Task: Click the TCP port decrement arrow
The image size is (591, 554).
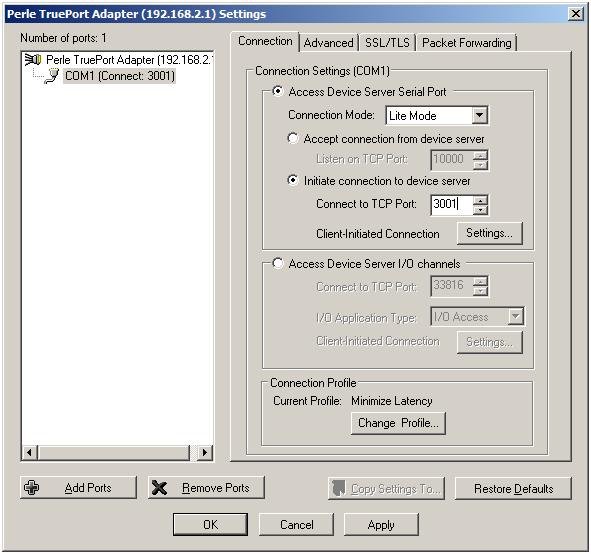Action: click(x=480, y=210)
